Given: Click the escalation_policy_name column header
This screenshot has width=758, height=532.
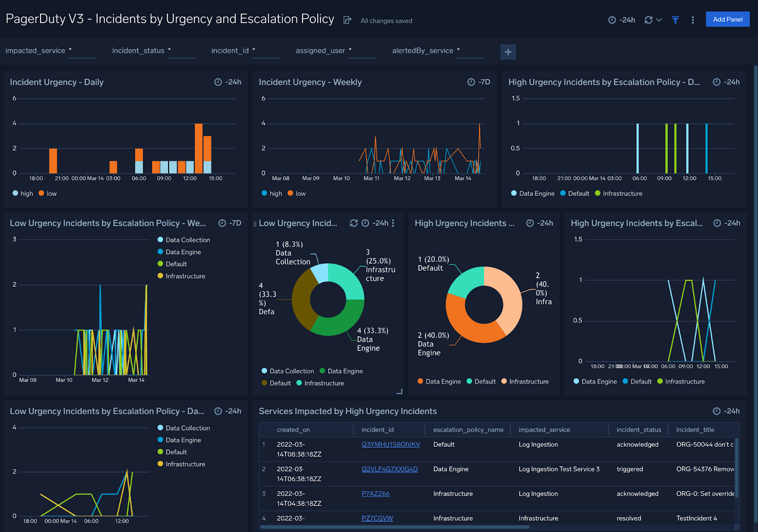Looking at the screenshot, I should coord(468,429).
